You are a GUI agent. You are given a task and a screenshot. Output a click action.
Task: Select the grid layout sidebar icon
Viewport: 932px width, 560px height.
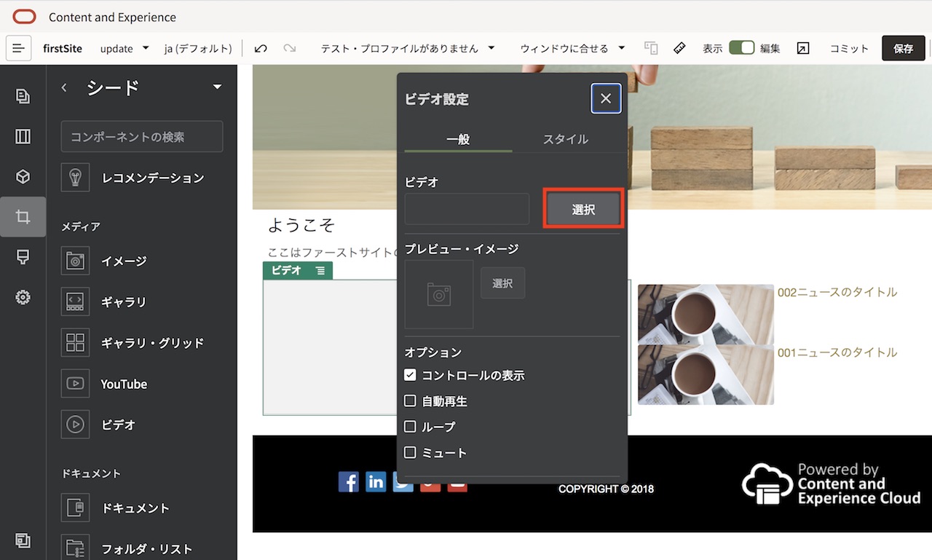click(23, 136)
